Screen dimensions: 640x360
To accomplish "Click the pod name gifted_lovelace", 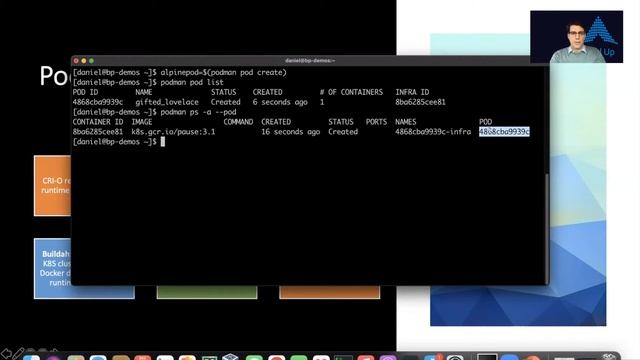I will [x=167, y=102].
